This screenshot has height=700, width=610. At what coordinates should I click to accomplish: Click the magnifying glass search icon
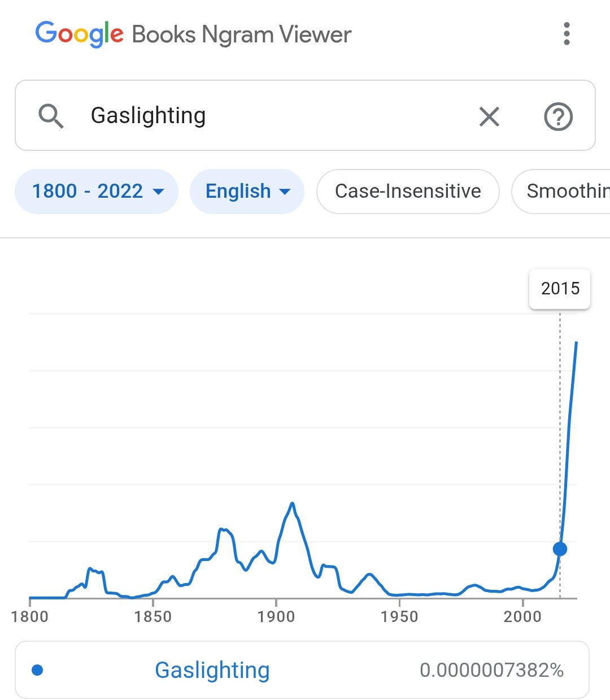pyautogui.click(x=51, y=116)
